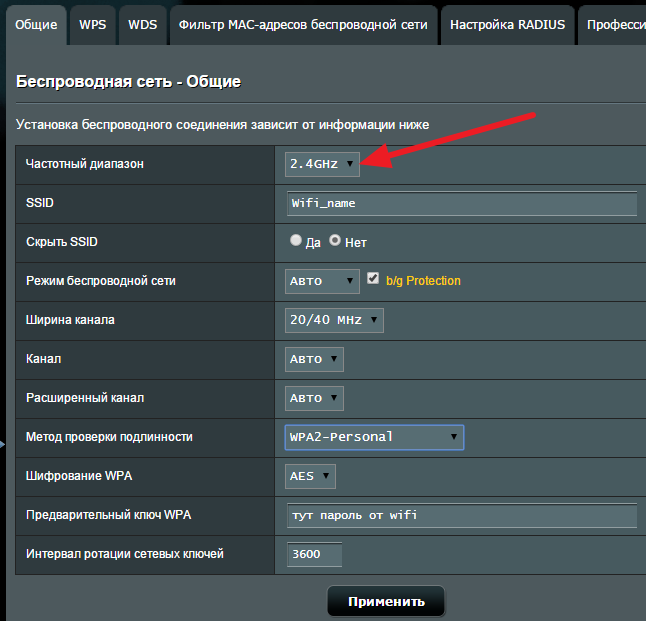
Task: Switch to the WPS tab
Action: pos(93,24)
